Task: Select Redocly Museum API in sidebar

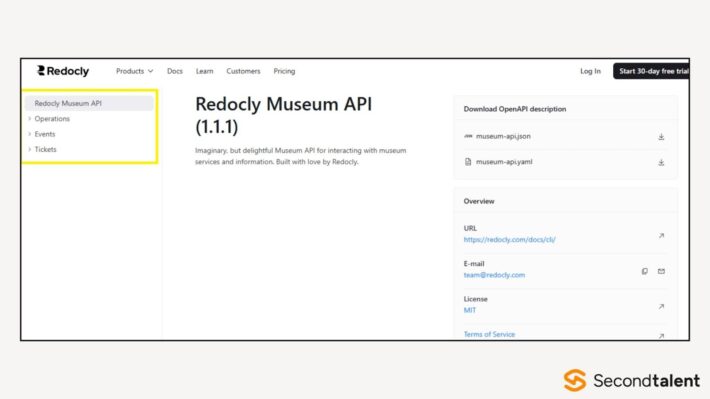Action: 89,103
